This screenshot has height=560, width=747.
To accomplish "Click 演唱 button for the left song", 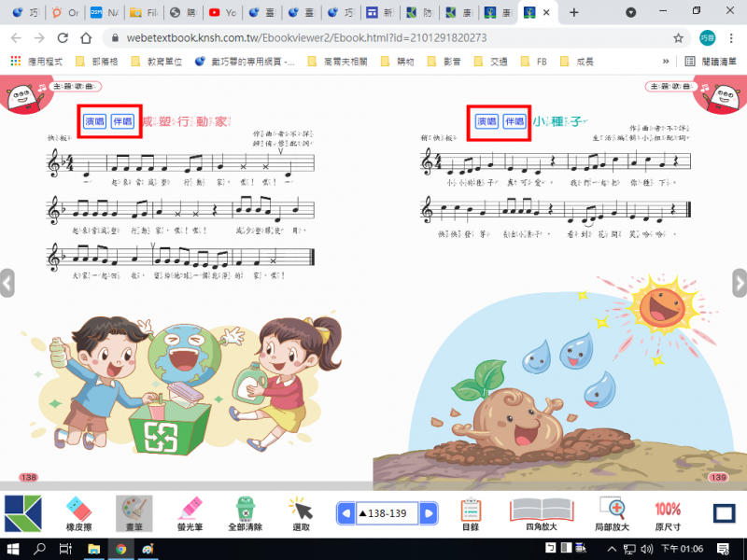I will (95, 121).
